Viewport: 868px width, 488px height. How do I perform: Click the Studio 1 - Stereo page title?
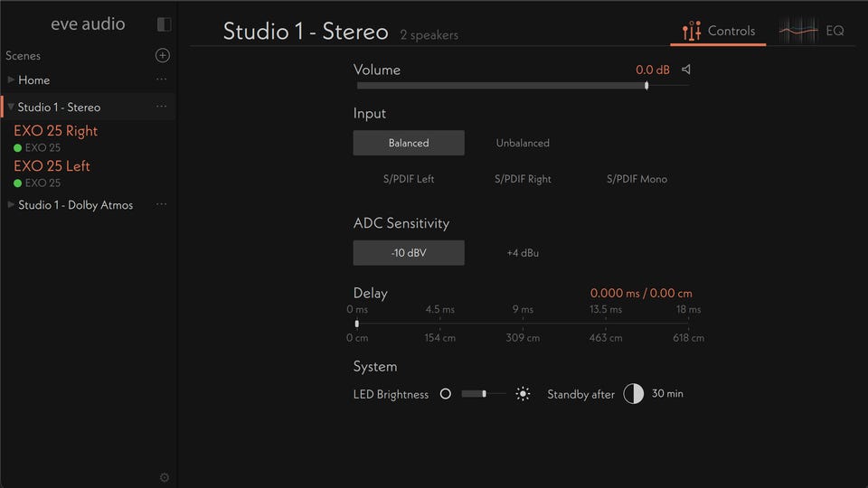tap(306, 31)
